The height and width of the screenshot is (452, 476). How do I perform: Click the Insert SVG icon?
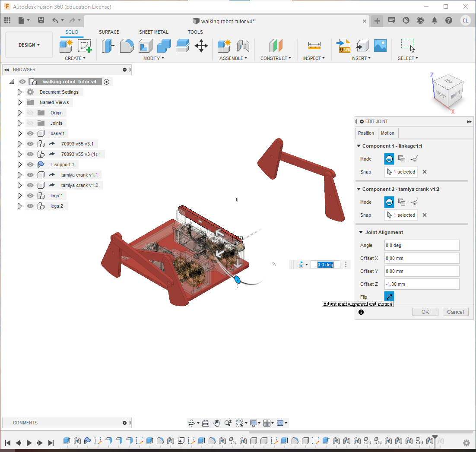pos(344,45)
